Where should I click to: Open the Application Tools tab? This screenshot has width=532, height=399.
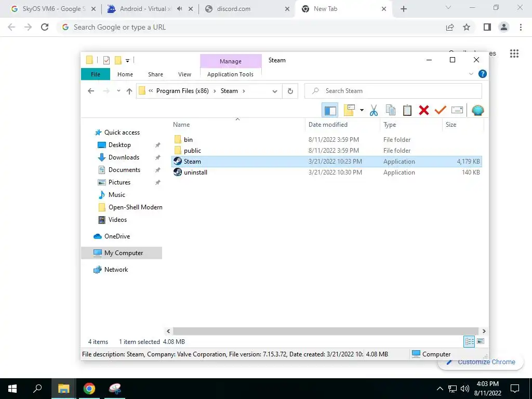[x=230, y=74]
